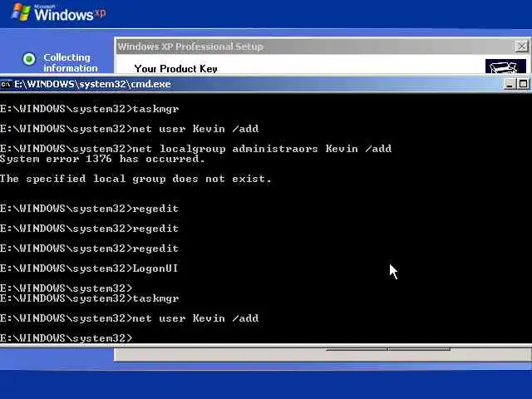This screenshot has width=532, height=399.
Task: Click the Your Product Key heading
Action: tap(175, 69)
